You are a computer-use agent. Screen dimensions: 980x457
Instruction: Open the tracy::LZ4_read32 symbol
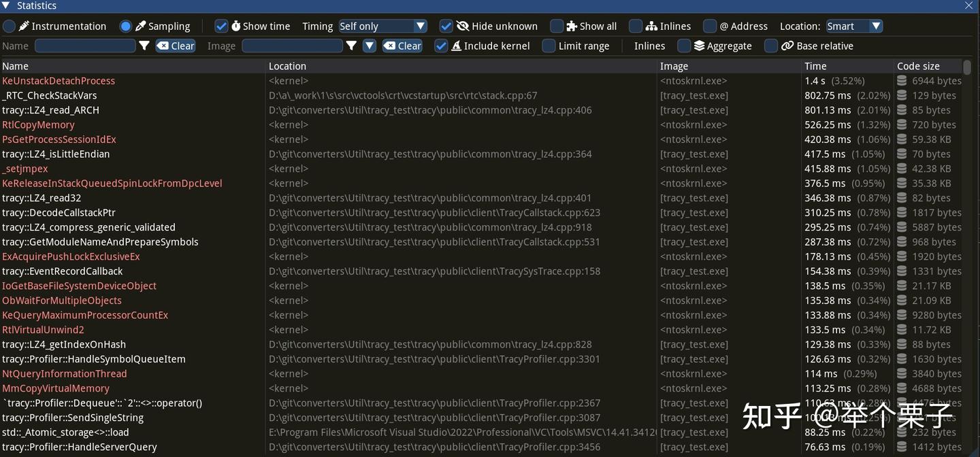pyautogui.click(x=42, y=198)
